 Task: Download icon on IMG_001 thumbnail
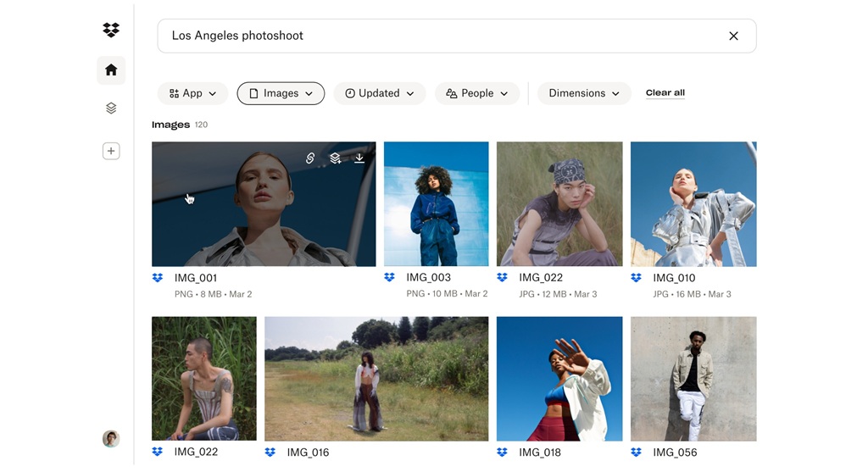click(x=359, y=158)
